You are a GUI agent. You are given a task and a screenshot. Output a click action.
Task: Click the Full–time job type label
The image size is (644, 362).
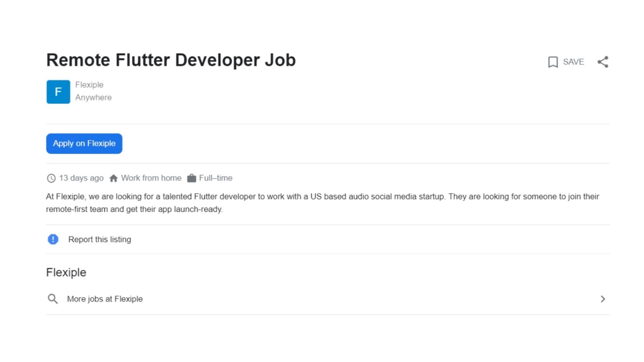(216, 178)
